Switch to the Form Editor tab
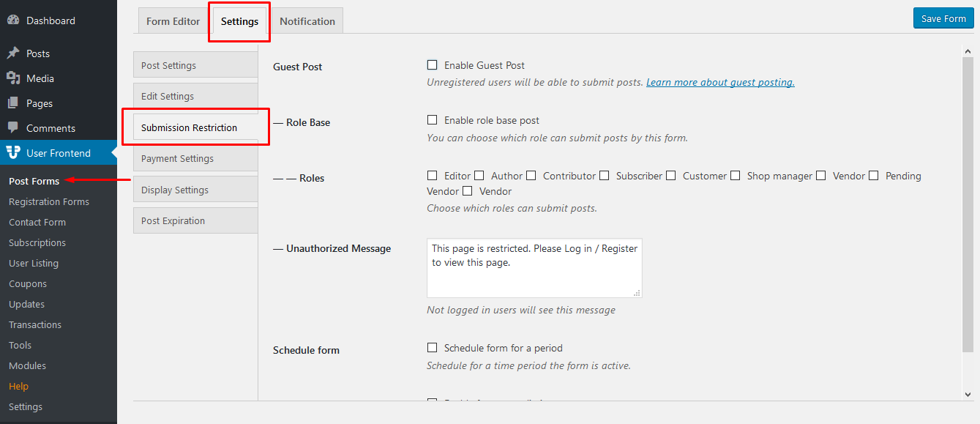The image size is (980, 424). [173, 21]
